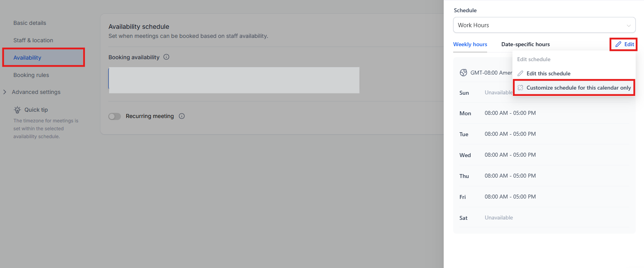Click pencil icon next to Edit this schedule
The height and width of the screenshot is (268, 644).
[520, 73]
